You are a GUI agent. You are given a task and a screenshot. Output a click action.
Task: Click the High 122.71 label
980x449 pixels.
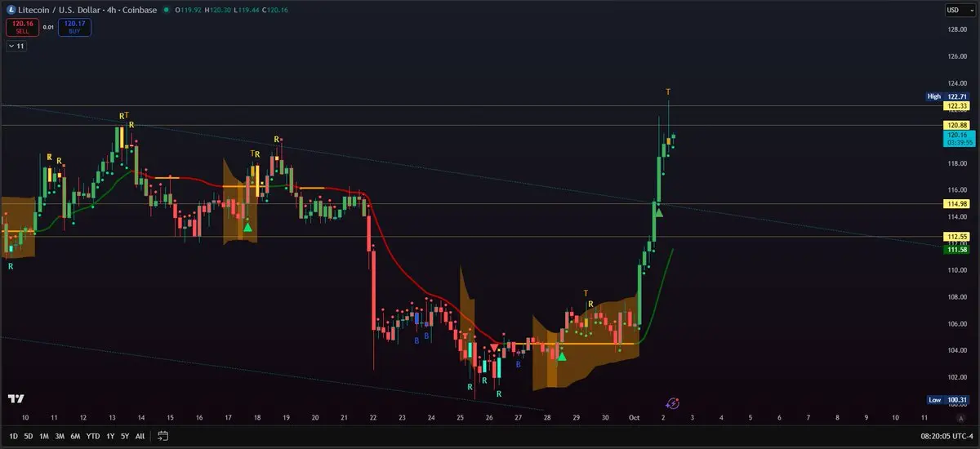[x=947, y=96]
